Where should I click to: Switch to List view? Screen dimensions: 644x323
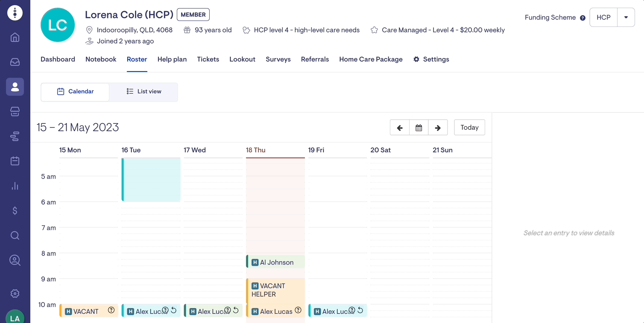click(143, 91)
